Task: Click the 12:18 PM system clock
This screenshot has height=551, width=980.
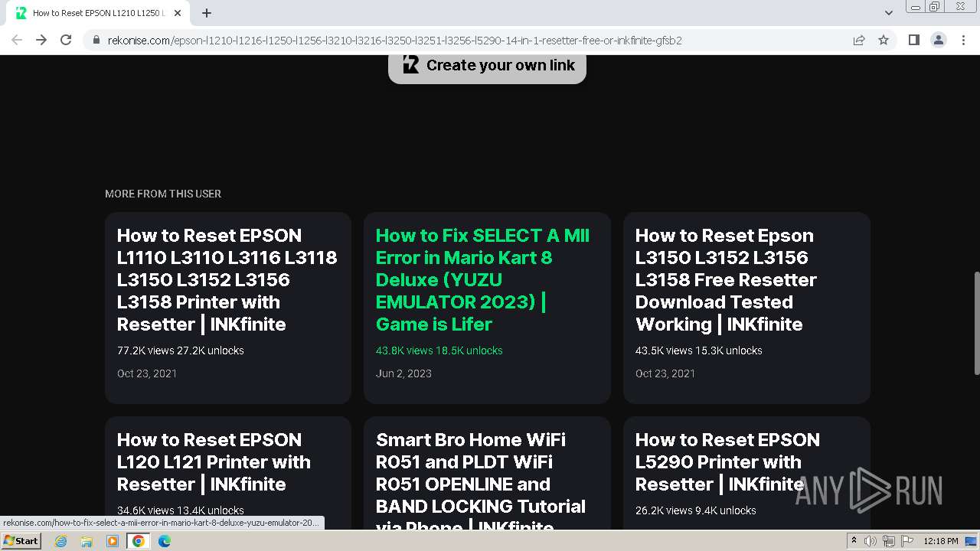Action: pos(941,541)
